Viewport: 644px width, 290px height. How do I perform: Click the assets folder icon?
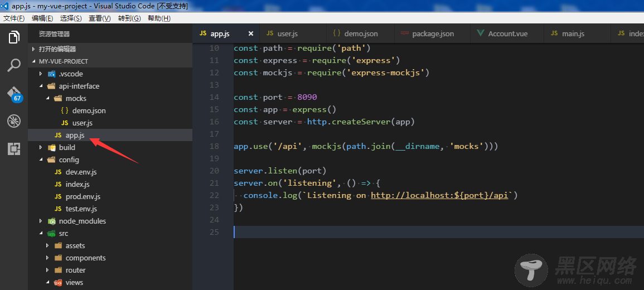[58, 245]
